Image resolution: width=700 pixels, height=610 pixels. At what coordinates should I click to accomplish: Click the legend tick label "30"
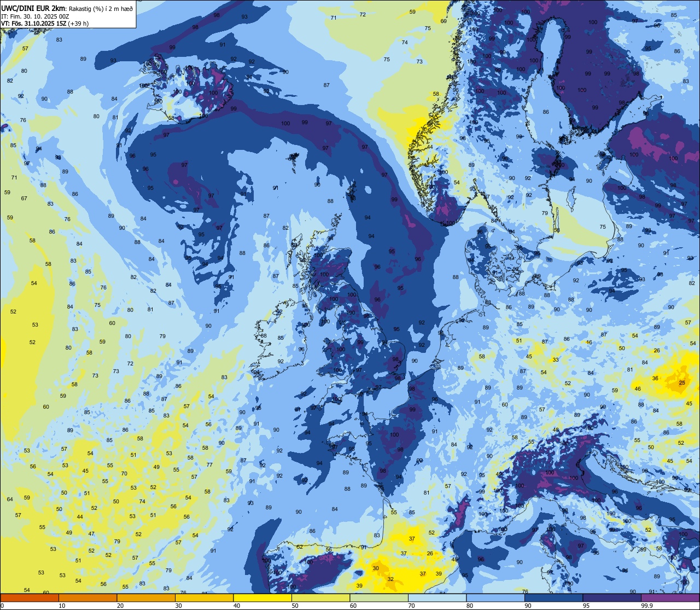[x=178, y=606]
